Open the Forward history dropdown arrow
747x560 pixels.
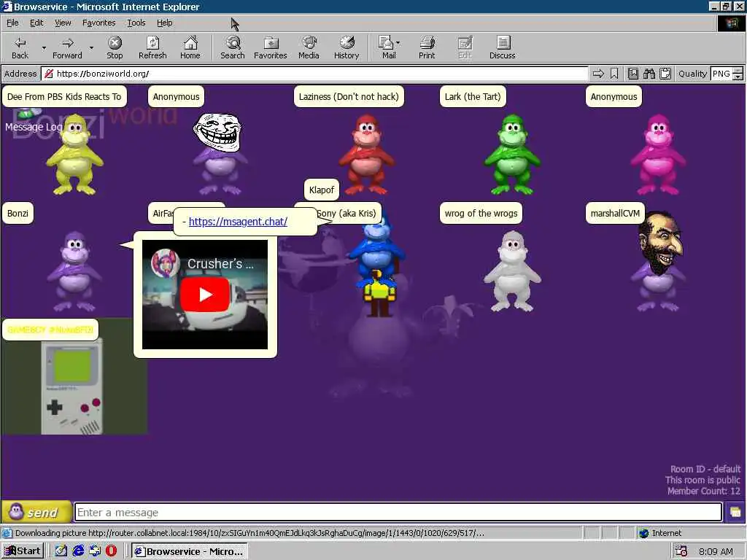pos(91,47)
